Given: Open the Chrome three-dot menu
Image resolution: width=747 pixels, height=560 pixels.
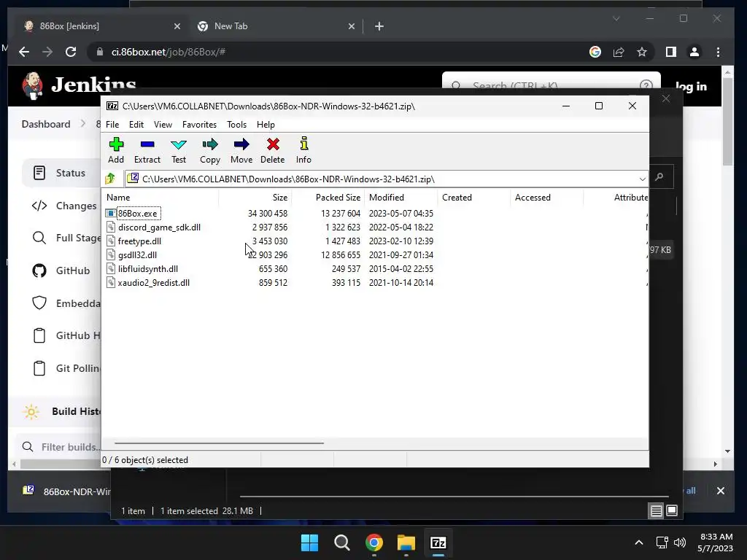Looking at the screenshot, I should click(x=718, y=52).
